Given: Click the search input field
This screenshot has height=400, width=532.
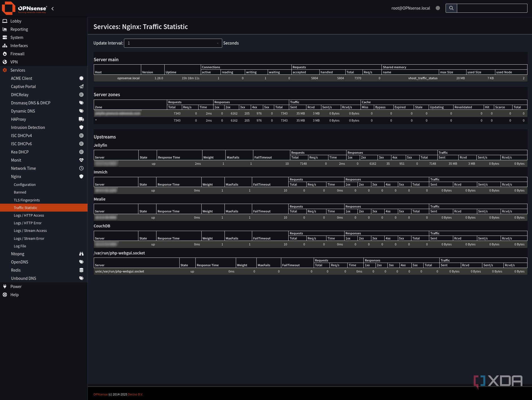Looking at the screenshot, I should click(x=492, y=8).
